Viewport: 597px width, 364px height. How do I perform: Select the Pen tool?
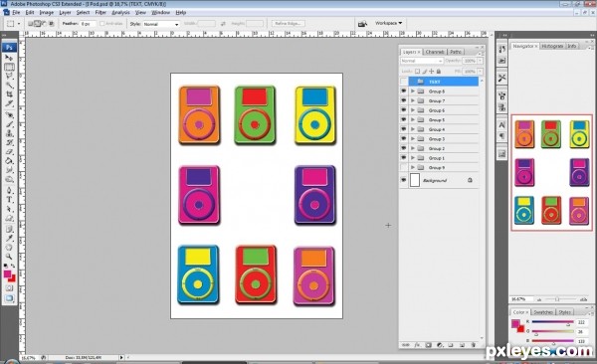(9, 190)
